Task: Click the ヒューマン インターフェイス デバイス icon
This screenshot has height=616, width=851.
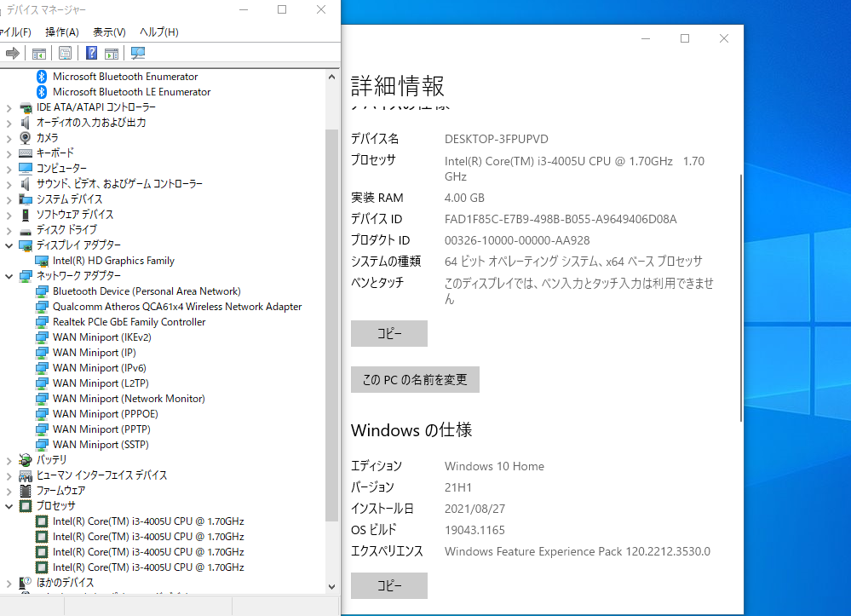Action: [26, 475]
